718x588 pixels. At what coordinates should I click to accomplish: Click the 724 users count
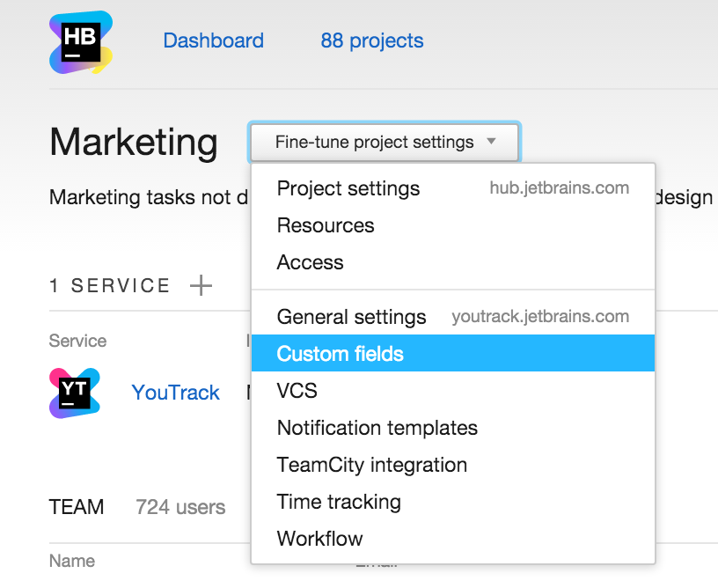pyautogui.click(x=180, y=507)
